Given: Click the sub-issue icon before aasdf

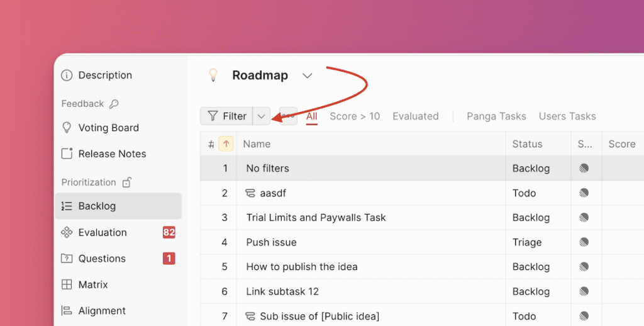Looking at the screenshot, I should (250, 193).
